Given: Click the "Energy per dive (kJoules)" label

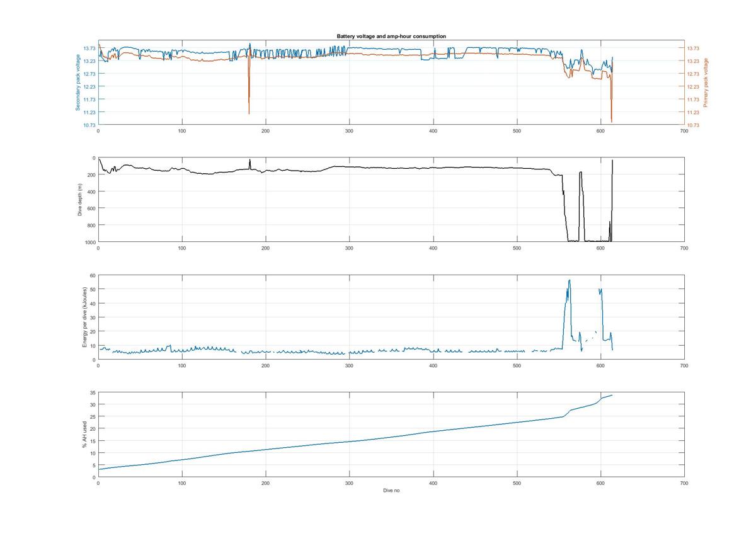Looking at the screenshot, I should click(84, 317).
